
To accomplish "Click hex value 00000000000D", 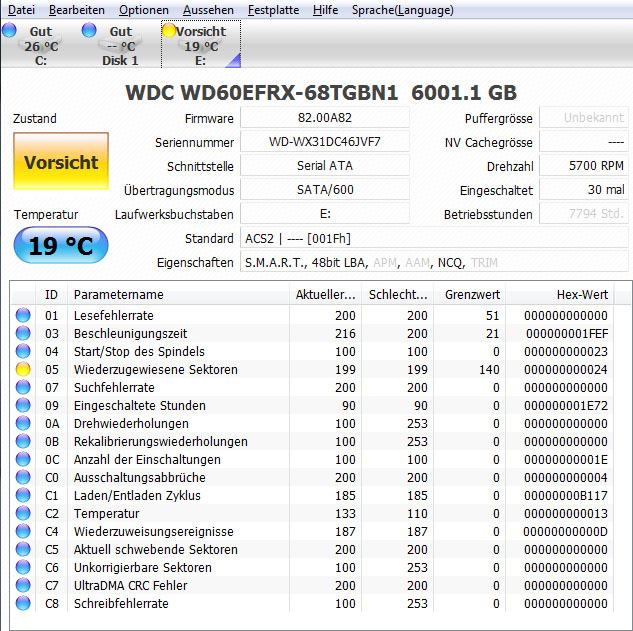I will coord(566,531).
